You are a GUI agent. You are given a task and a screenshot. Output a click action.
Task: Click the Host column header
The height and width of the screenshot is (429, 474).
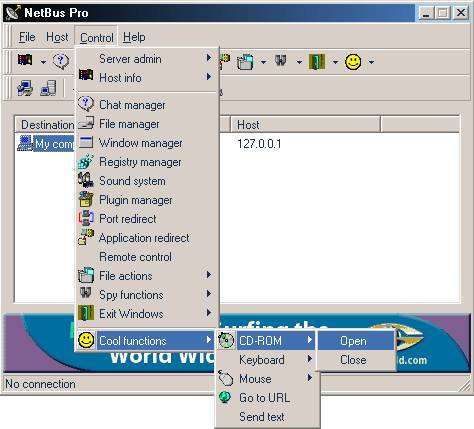[305, 125]
